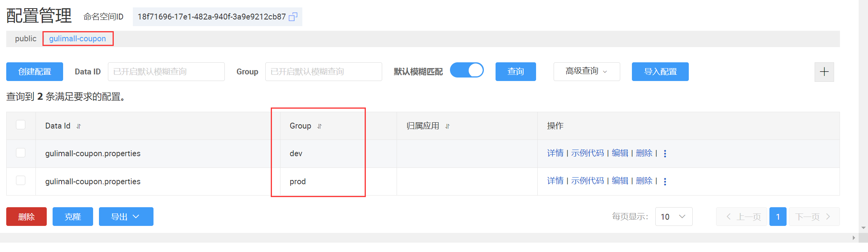Toggle the 默认模糊匹配 switch off
The image size is (868, 252).
click(x=467, y=70)
